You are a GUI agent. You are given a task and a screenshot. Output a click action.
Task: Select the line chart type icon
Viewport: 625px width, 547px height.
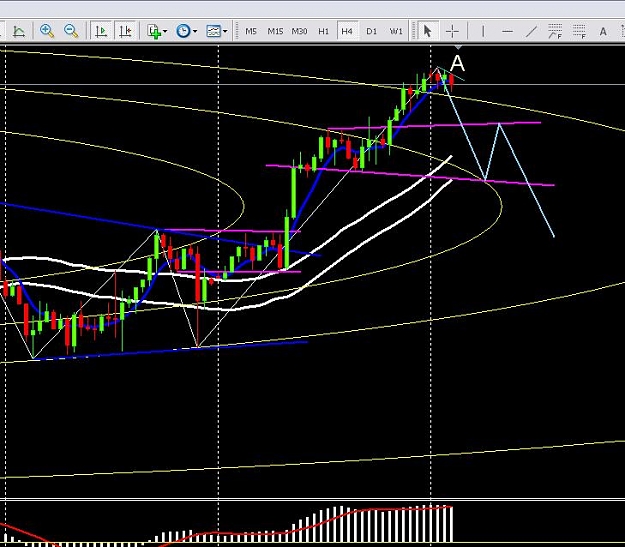[x=19, y=31]
